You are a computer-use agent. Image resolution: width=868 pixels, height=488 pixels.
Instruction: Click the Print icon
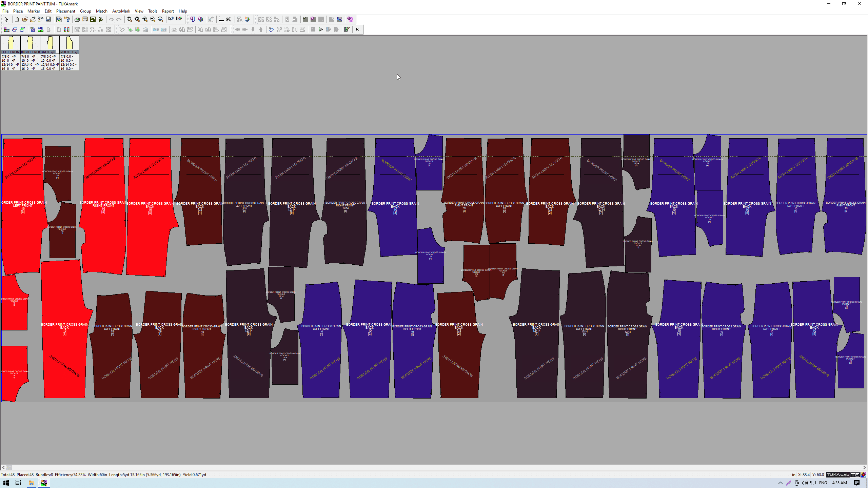(77, 19)
